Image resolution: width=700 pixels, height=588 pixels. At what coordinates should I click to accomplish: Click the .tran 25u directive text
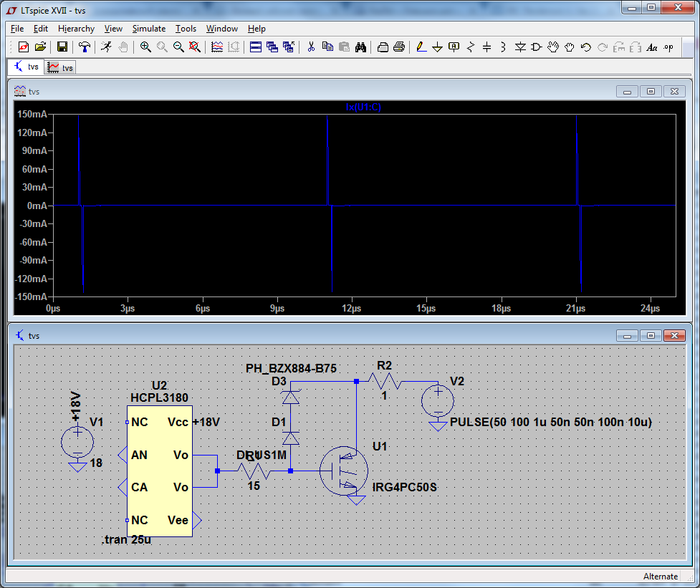(126, 539)
